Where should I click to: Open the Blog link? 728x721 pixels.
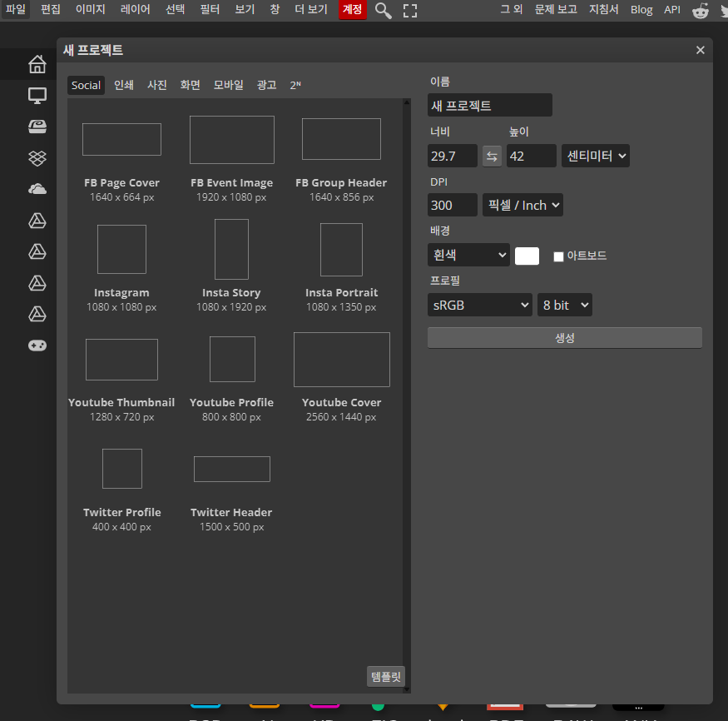tap(641, 10)
